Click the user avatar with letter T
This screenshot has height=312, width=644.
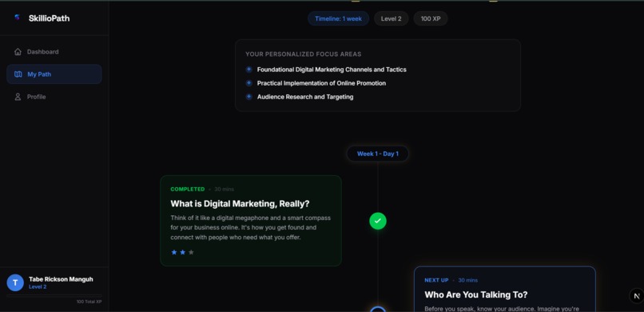click(x=15, y=283)
